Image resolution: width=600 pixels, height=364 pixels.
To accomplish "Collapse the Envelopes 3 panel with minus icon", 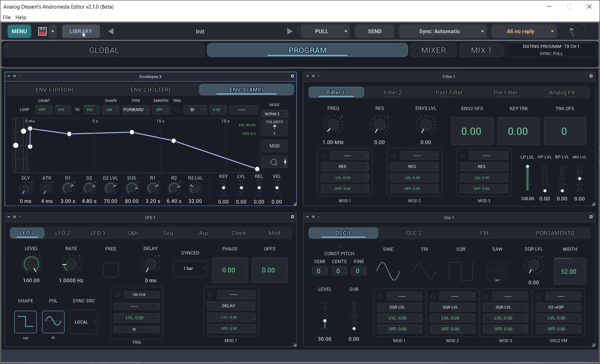I will [9, 76].
